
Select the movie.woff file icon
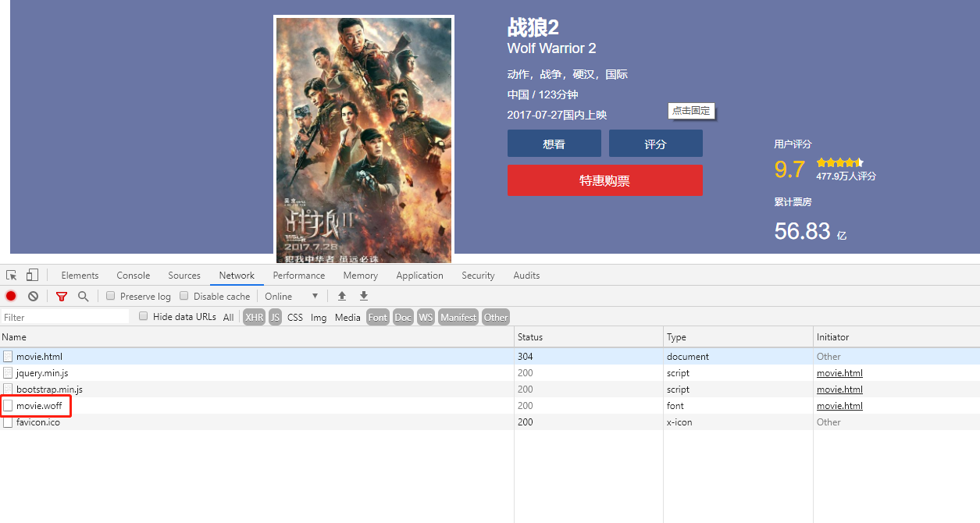pos(8,406)
